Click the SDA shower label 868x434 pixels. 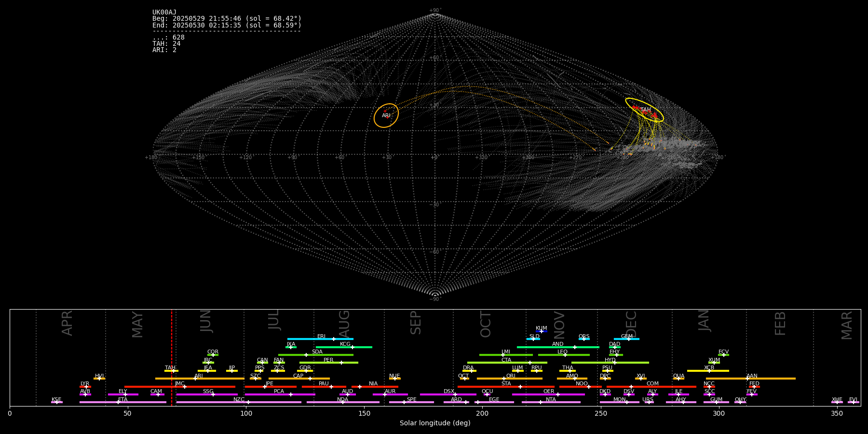317,352
